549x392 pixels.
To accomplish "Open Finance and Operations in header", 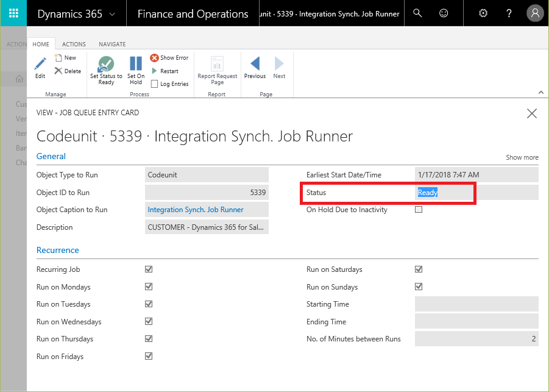I will point(193,13).
